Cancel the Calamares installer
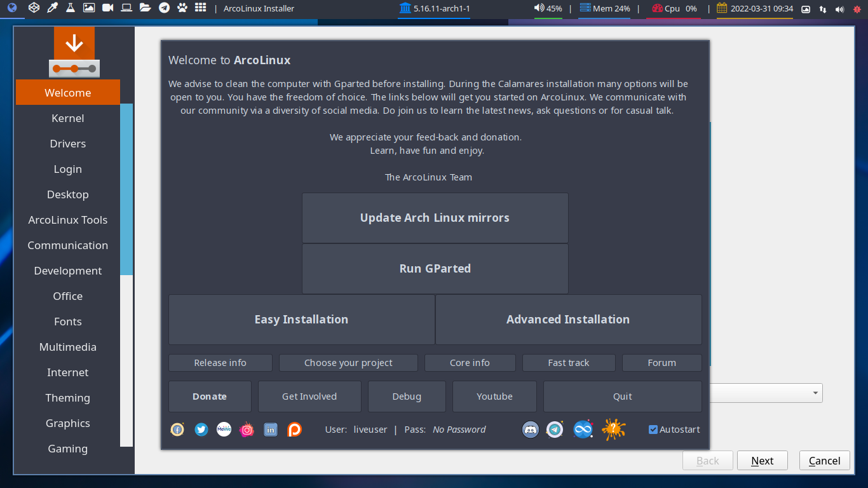 825,461
